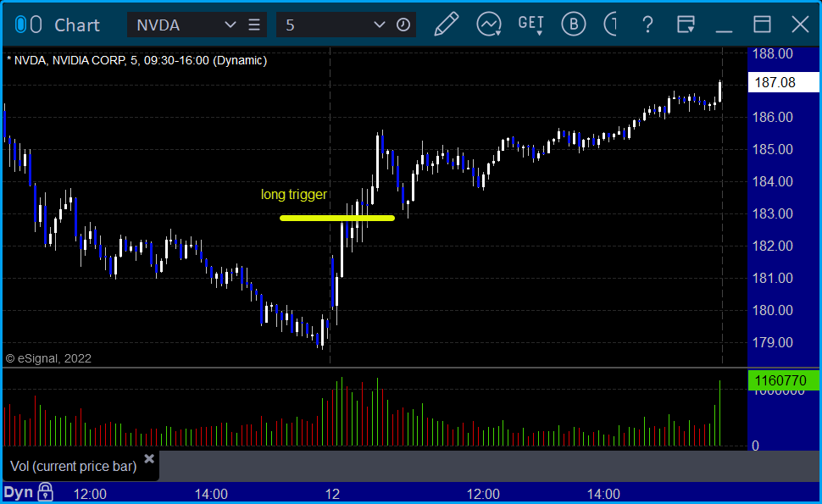This screenshot has width=822, height=504.
Task: Click the 183.00 price axis label
Action: pos(772,213)
